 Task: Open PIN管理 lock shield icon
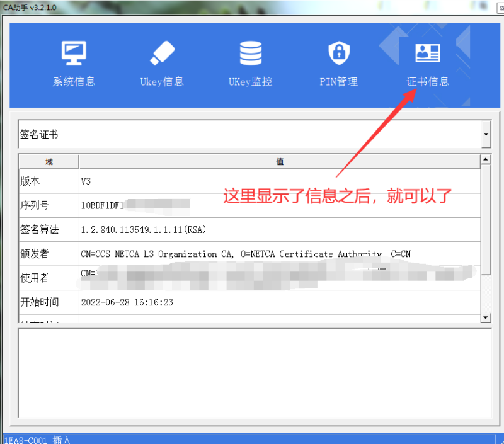(338, 53)
